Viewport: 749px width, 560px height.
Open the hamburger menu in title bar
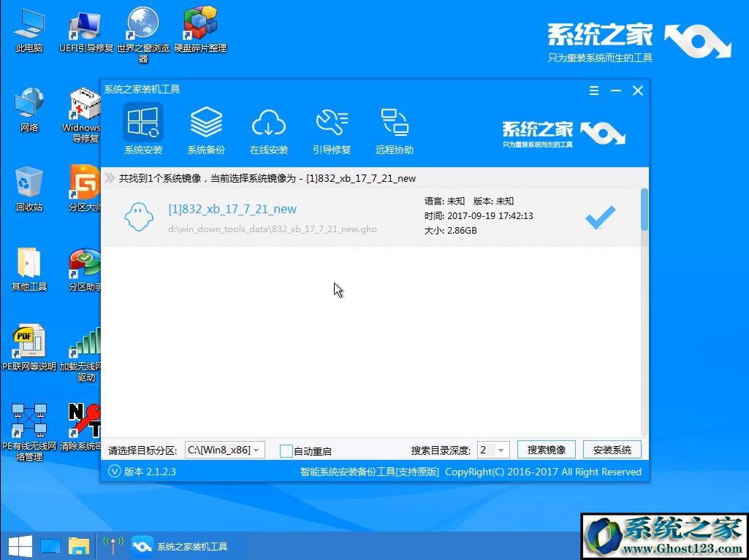click(594, 91)
